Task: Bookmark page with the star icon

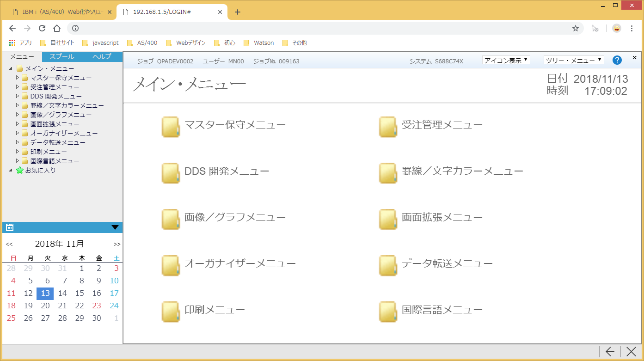Action: (576, 28)
